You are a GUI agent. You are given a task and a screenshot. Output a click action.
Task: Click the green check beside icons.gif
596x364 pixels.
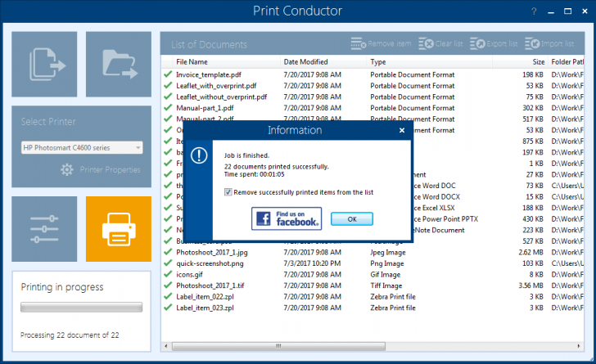click(168, 274)
